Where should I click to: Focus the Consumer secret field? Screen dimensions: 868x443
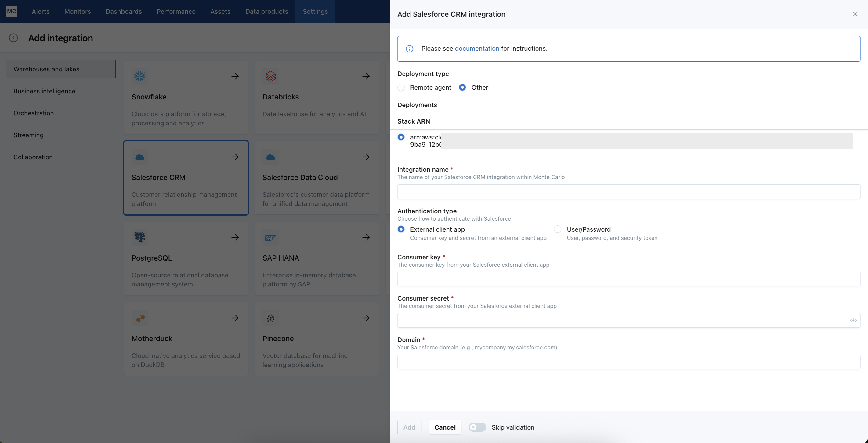[x=629, y=320]
